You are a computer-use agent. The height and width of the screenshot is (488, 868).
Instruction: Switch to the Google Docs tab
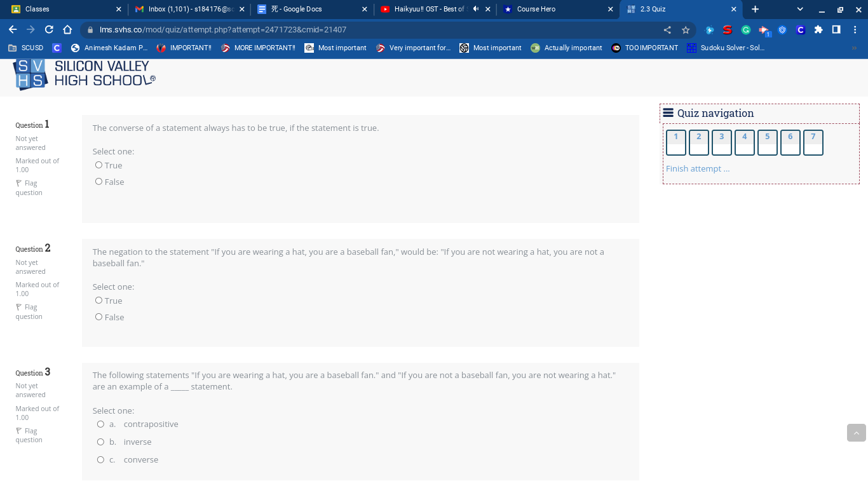pos(311,9)
